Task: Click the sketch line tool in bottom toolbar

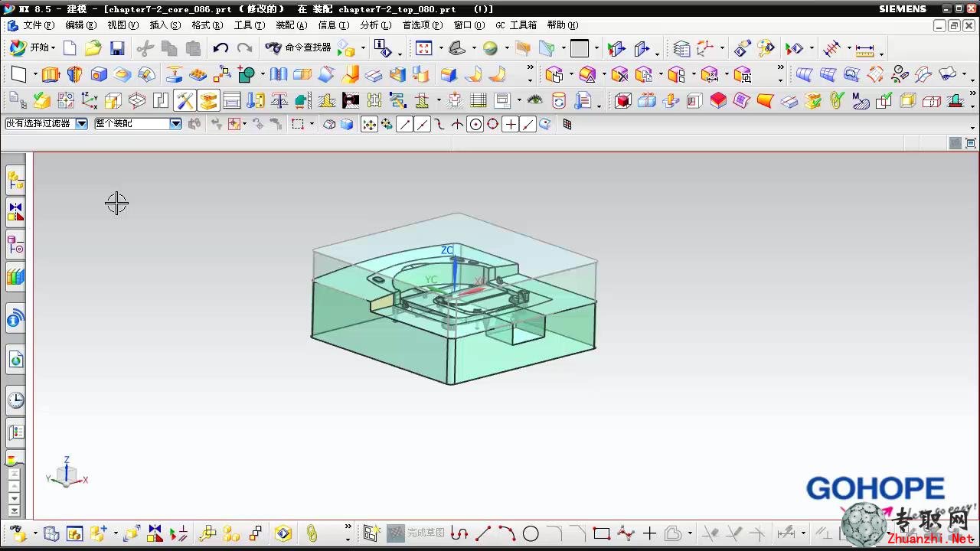Action: point(483,533)
